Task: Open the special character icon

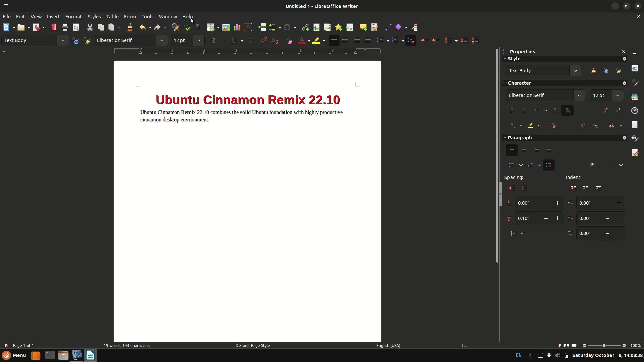Action: (x=288, y=27)
